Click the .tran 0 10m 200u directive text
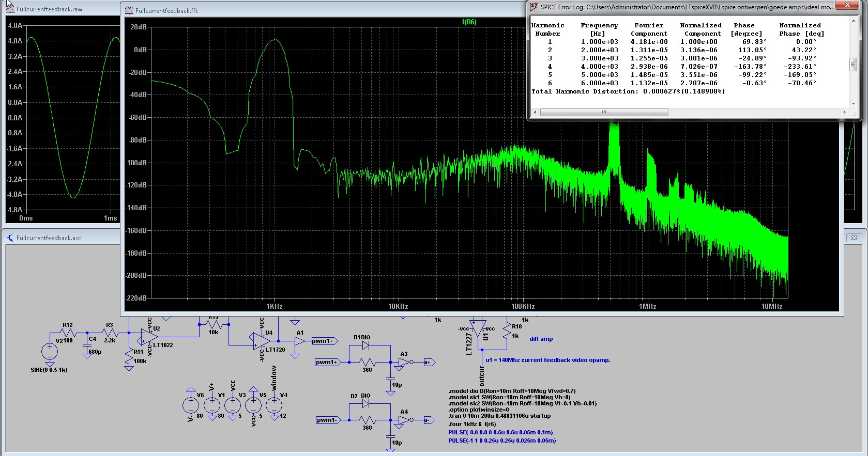This screenshot has width=868, height=456. (499, 416)
